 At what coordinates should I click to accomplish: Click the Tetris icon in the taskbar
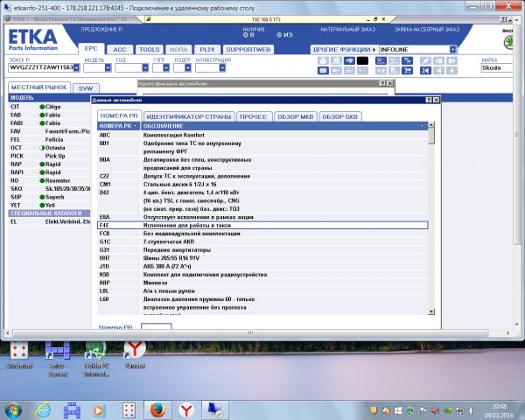(x=72, y=410)
